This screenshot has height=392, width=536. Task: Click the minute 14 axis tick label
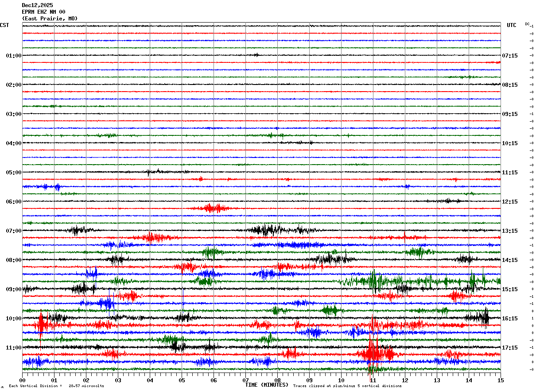coord(469,380)
